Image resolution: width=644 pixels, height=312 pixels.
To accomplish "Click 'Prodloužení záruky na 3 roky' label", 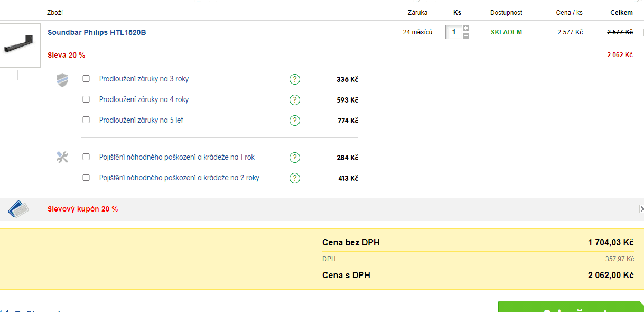I will point(144,79).
